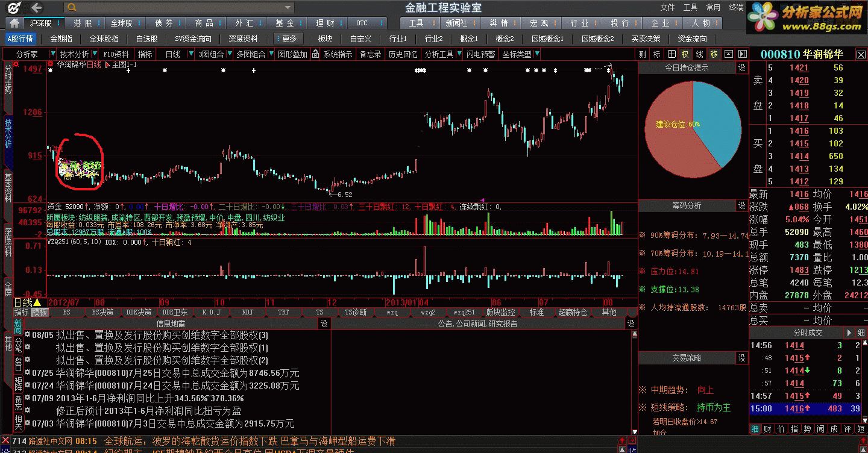Click the 深度资料 toolbar button
Image resolution: width=868 pixels, height=453 pixels.
pos(243,39)
